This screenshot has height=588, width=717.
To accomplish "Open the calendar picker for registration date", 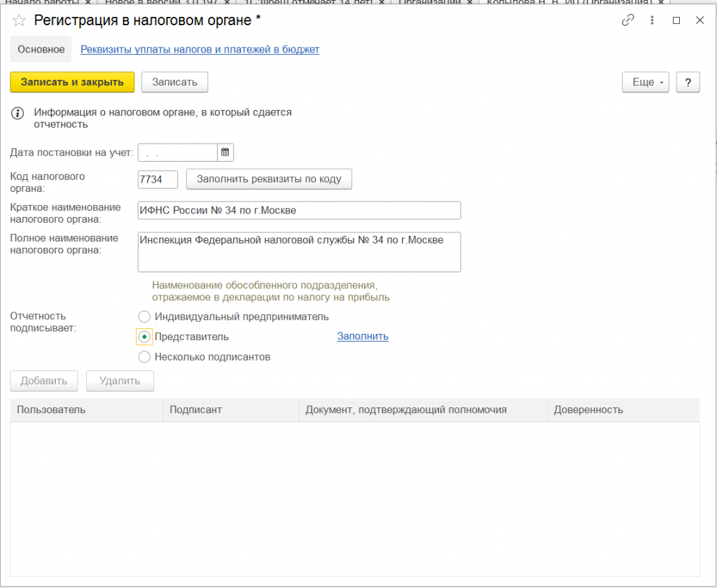I will point(225,153).
